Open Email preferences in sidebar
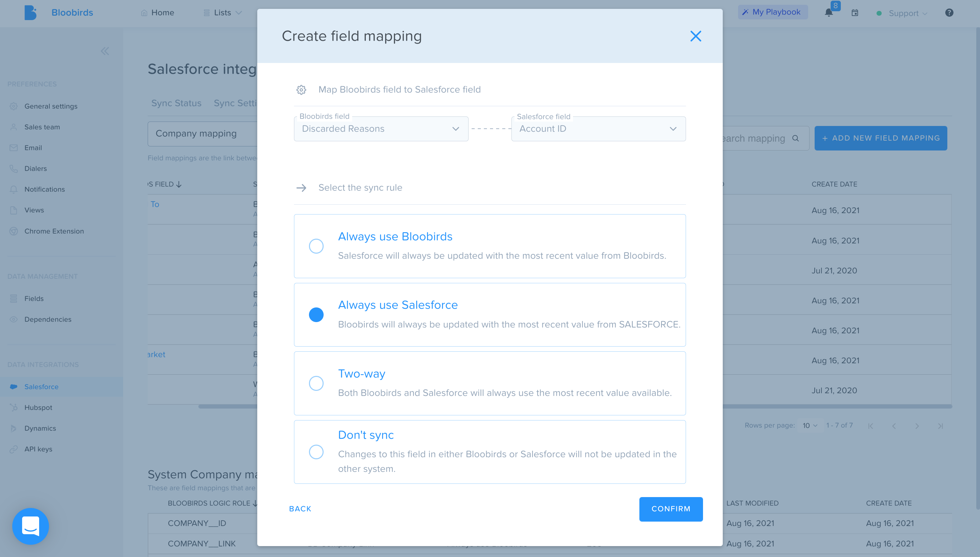 pyautogui.click(x=33, y=148)
